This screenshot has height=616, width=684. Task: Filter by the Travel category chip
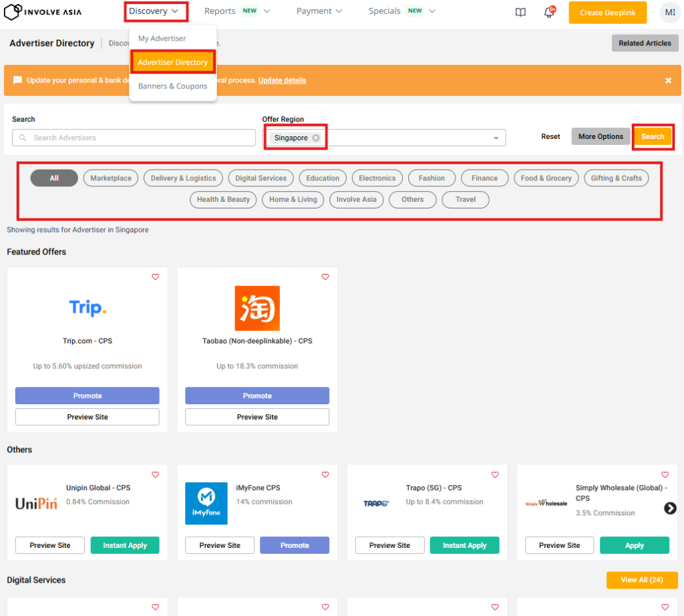(466, 199)
